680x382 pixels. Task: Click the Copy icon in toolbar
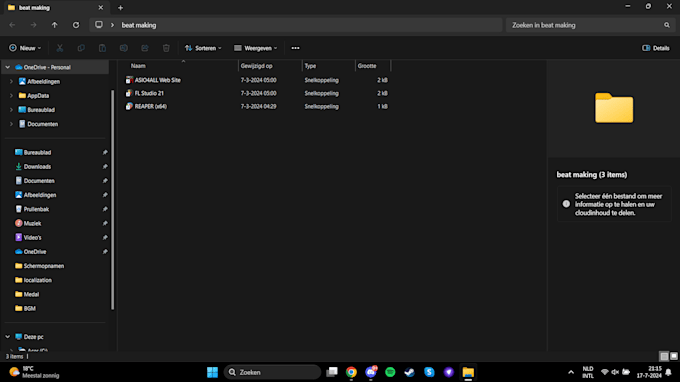81,48
